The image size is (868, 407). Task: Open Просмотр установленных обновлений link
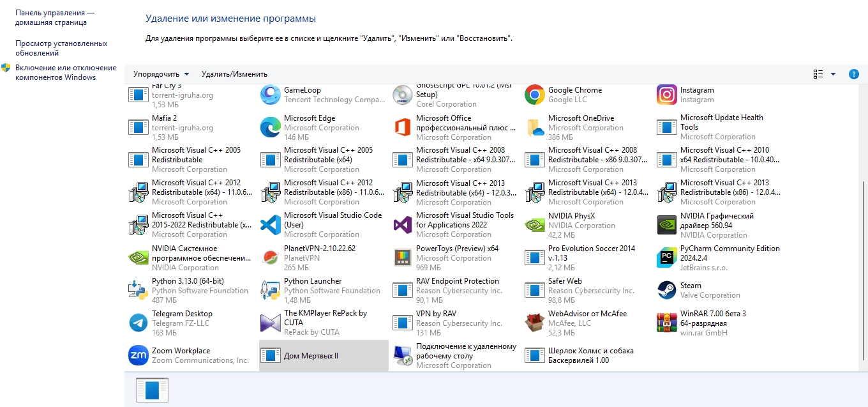pos(61,48)
